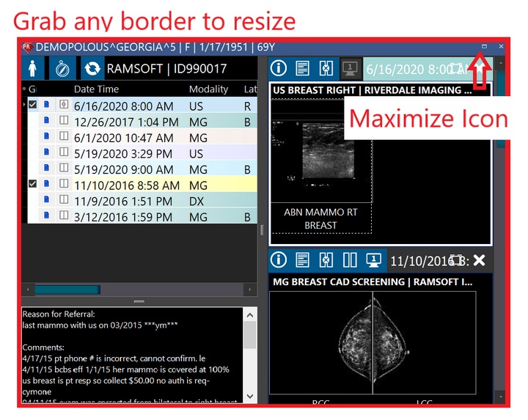Open report document icon in 6/16/2020 panel
This screenshot has width=528, height=420.
pos(302,68)
